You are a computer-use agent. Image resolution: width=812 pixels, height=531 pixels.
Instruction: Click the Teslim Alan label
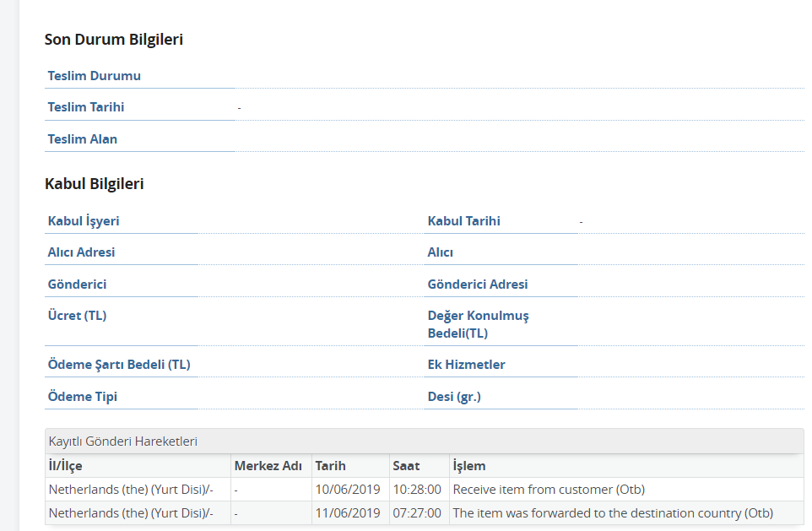pos(83,139)
